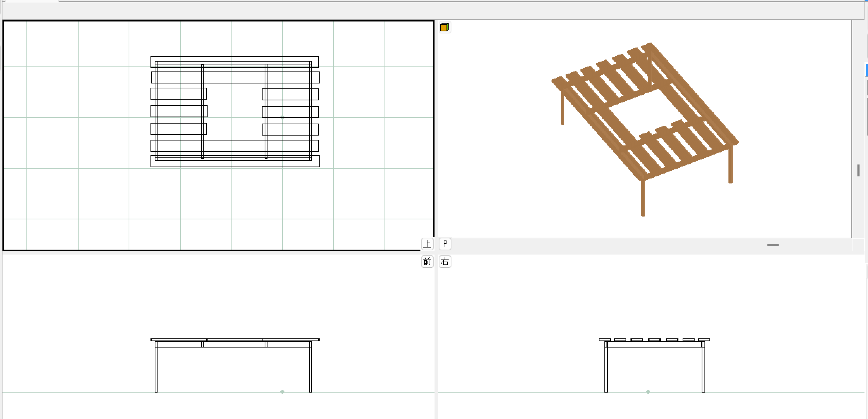
Task: Click the vertical scrollbar thumb beside perspective view
Action: [858, 170]
